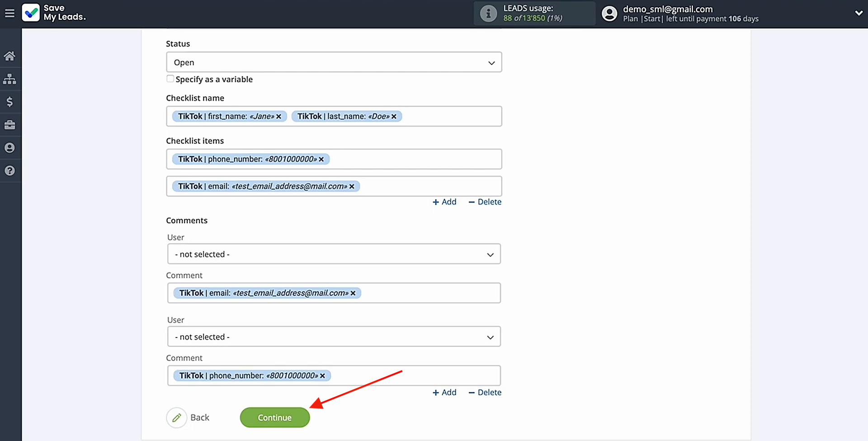
Task: Click the user avatar icon
Action: [x=609, y=13]
